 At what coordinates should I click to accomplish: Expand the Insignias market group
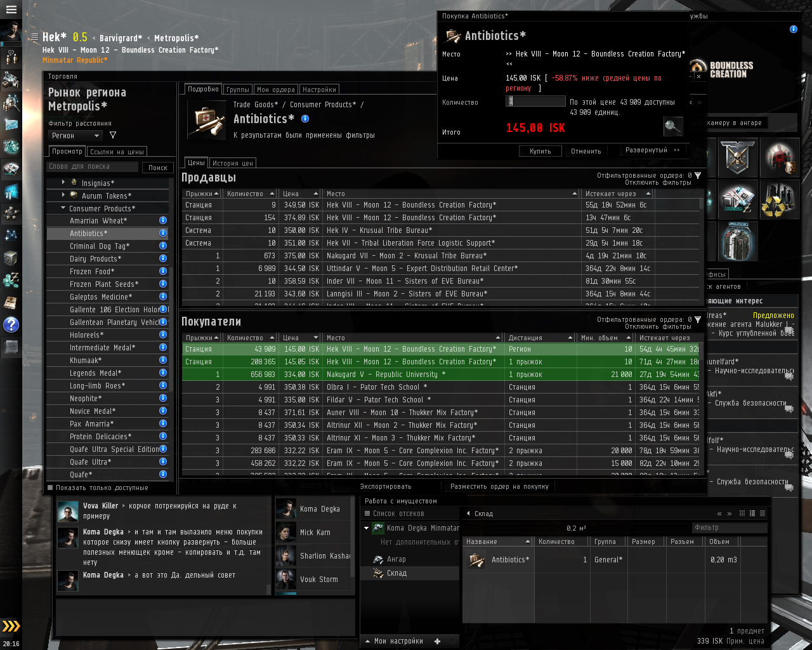click(x=63, y=183)
